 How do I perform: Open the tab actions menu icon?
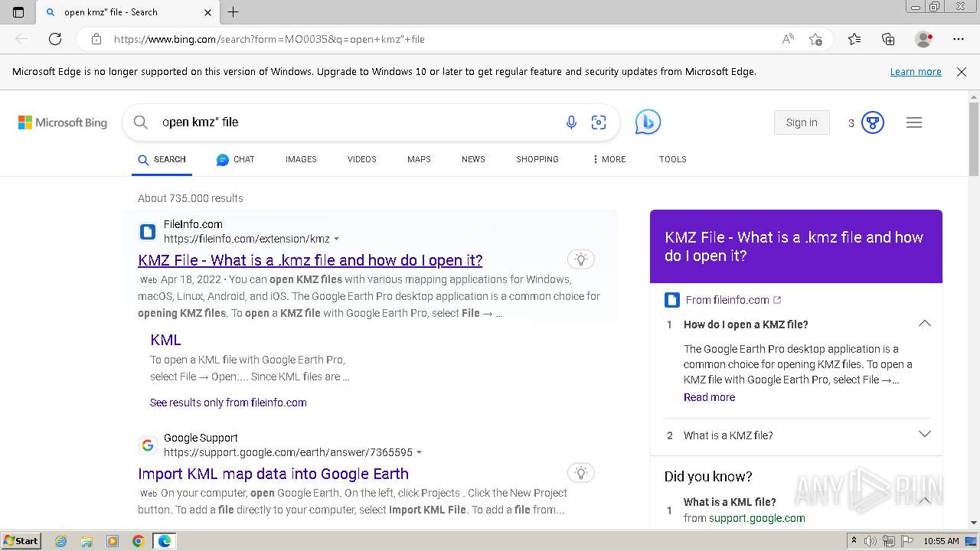click(18, 11)
